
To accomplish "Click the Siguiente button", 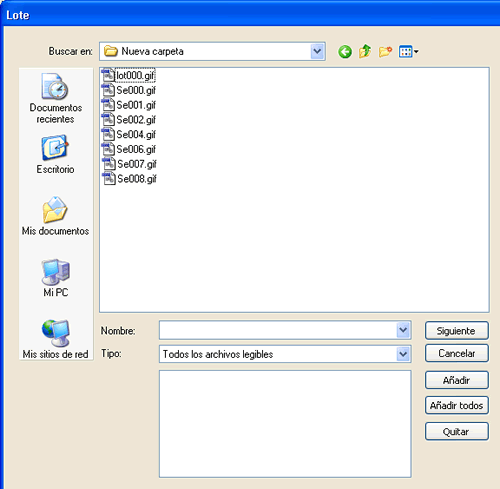I will tap(457, 331).
